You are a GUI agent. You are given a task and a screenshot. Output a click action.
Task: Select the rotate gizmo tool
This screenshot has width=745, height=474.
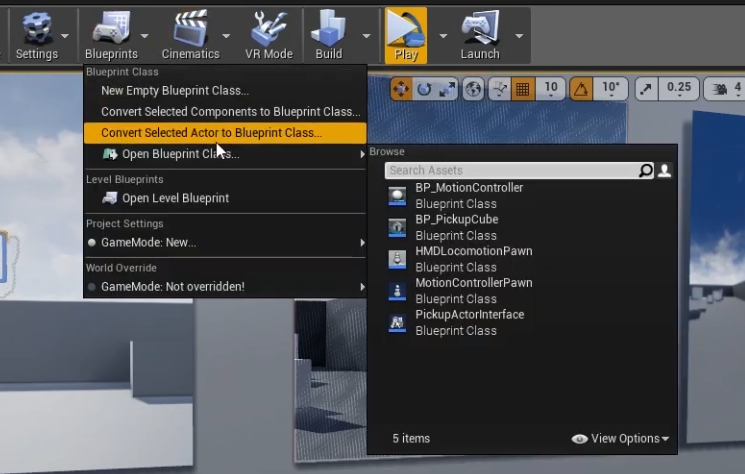(x=424, y=89)
